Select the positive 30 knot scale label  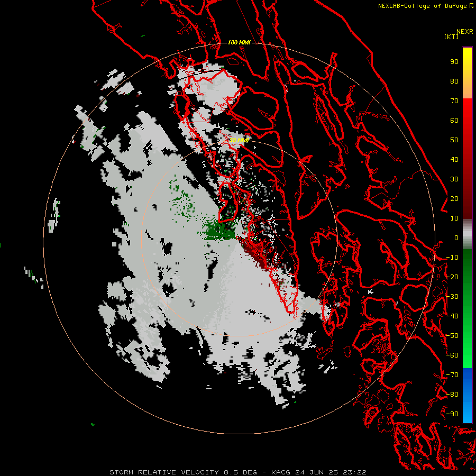454,179
